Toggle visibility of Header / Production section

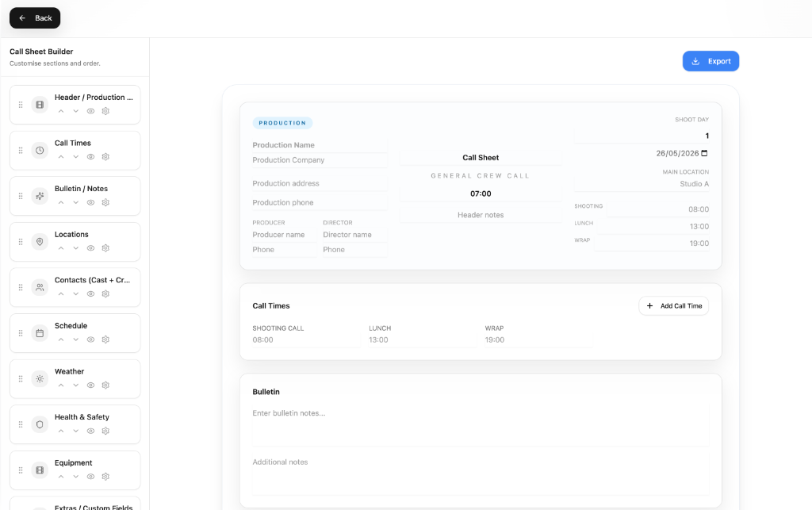click(90, 111)
